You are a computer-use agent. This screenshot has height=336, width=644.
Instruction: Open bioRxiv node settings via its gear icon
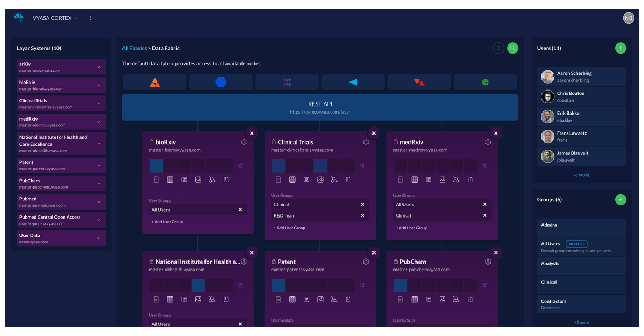244,142
